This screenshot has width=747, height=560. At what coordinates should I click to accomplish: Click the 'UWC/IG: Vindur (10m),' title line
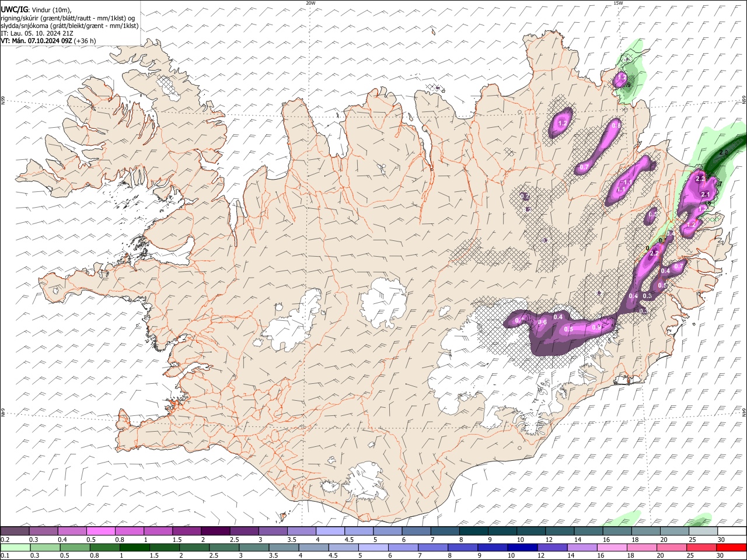[36, 9]
